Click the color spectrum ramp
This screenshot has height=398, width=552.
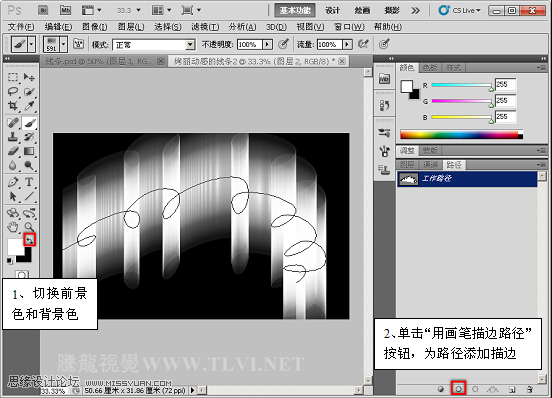coord(462,134)
